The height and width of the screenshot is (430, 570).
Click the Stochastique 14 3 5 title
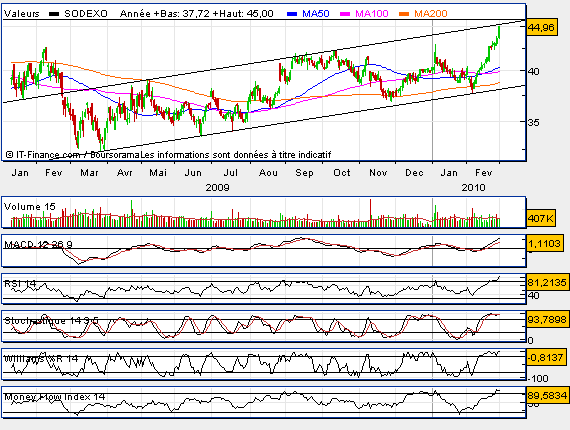tap(51, 321)
